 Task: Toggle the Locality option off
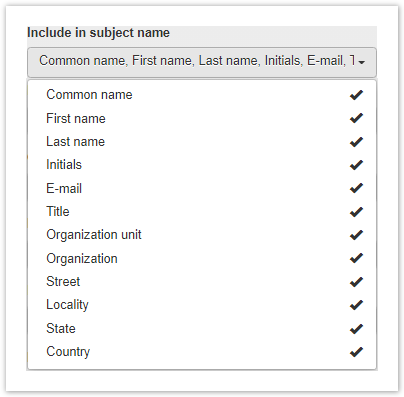point(202,305)
